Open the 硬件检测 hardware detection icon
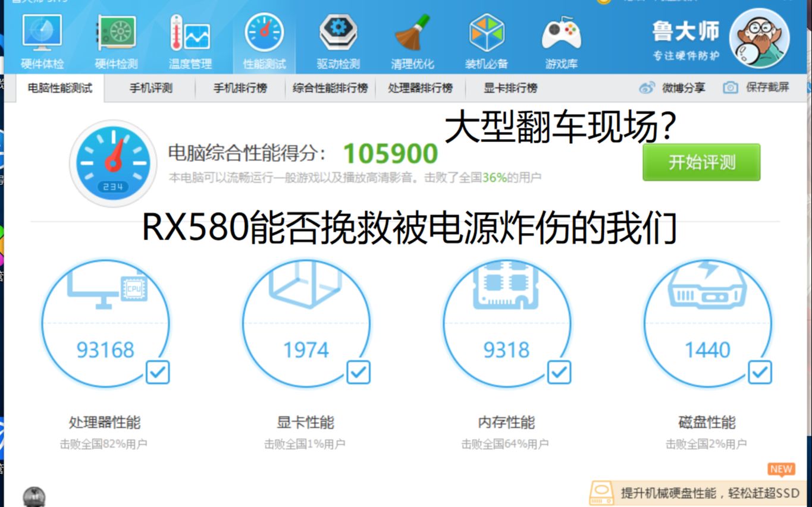This screenshot has width=812, height=507. (x=116, y=32)
